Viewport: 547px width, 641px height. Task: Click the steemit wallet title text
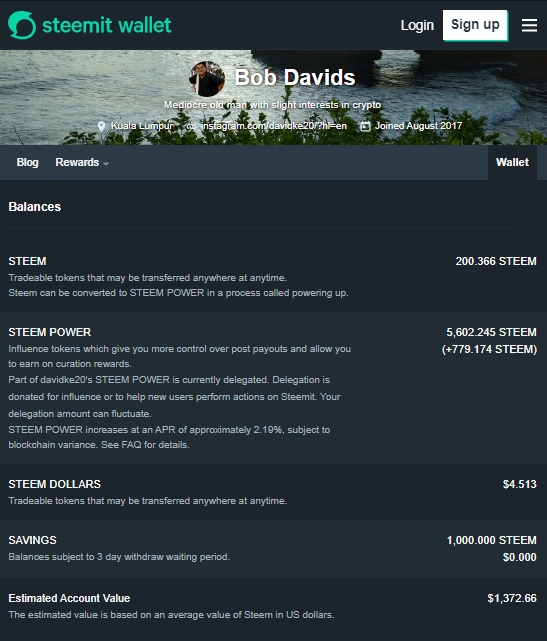tap(107, 25)
